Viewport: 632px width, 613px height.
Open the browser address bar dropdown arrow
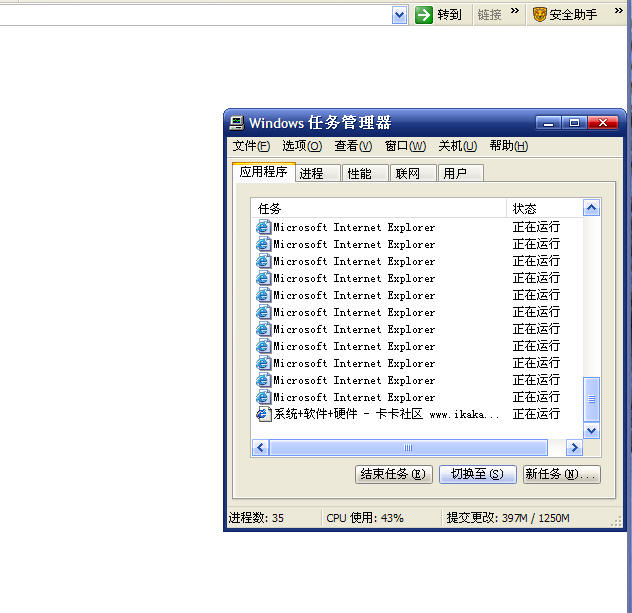pos(399,16)
